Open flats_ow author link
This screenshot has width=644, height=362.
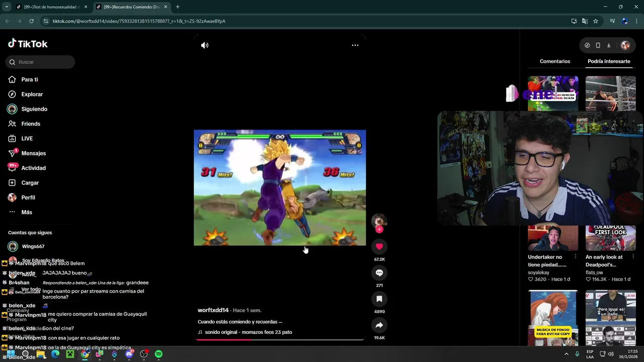pyautogui.click(x=594, y=273)
